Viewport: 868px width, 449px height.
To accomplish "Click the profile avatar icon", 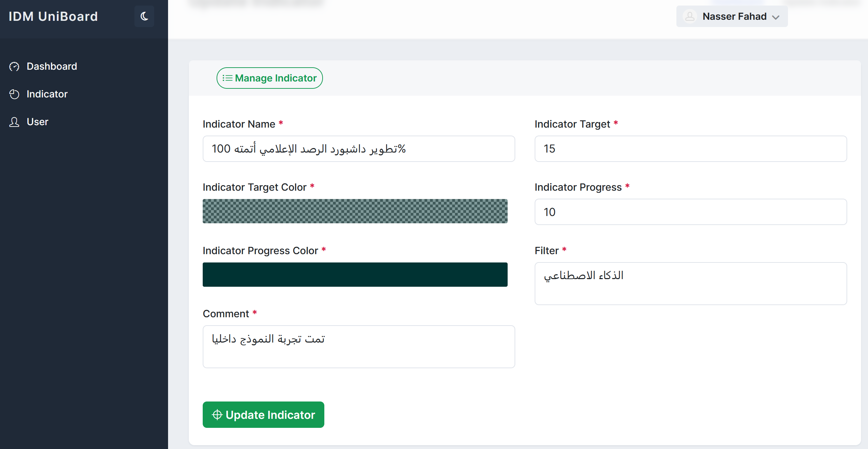I will [690, 16].
